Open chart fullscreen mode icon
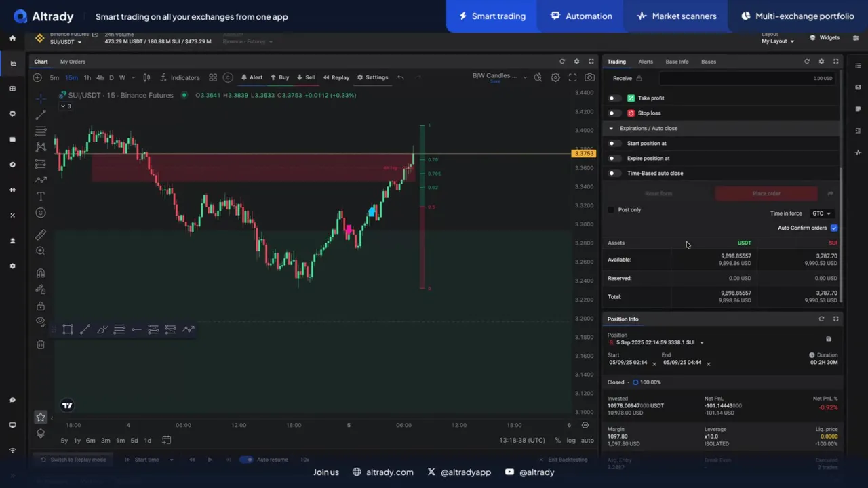This screenshot has height=488, width=868. 572,77
